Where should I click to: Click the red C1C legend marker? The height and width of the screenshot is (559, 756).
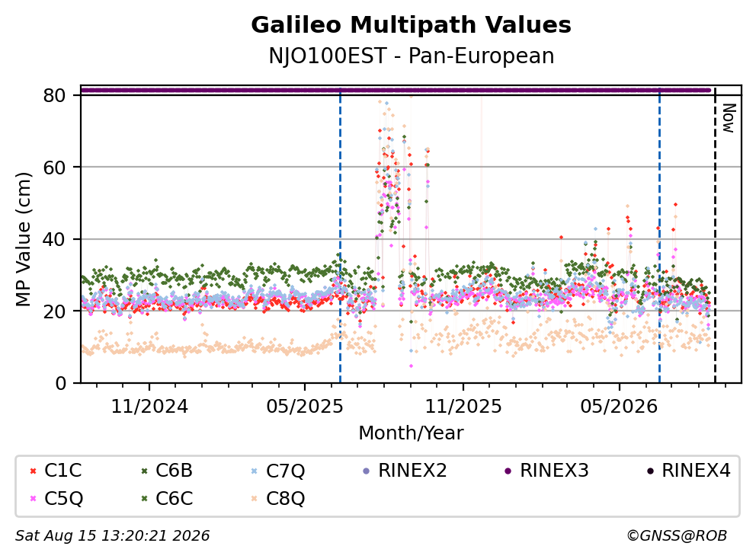(33, 471)
